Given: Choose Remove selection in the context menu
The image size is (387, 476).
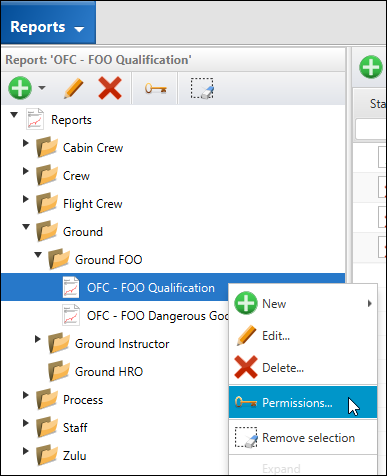Looking at the screenshot, I should [303, 437].
